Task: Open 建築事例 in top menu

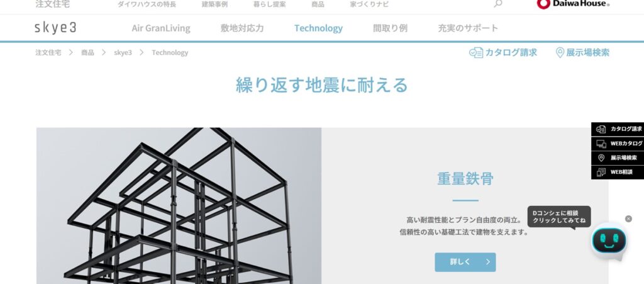Action: click(x=214, y=4)
